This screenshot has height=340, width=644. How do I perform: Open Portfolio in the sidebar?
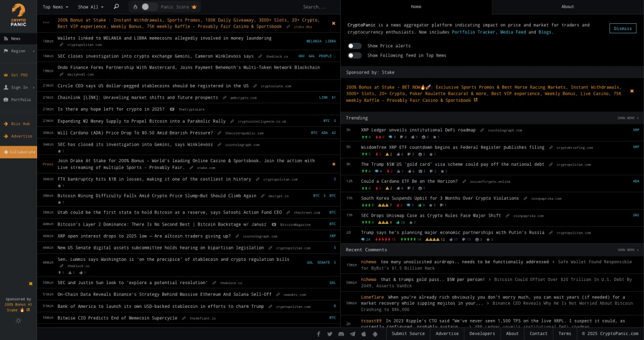click(x=18, y=99)
